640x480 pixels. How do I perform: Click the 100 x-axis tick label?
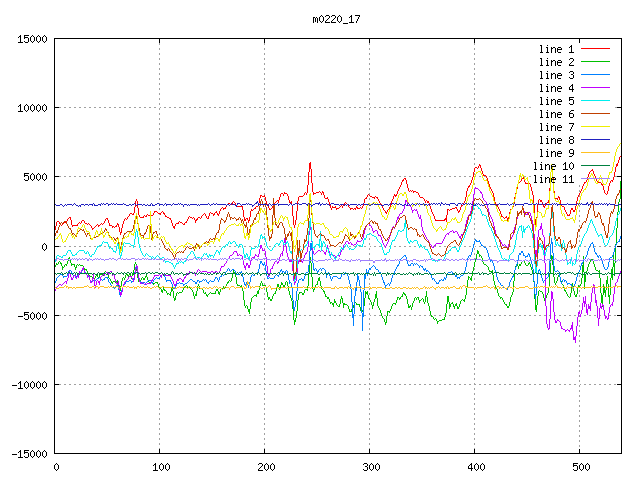(x=160, y=467)
